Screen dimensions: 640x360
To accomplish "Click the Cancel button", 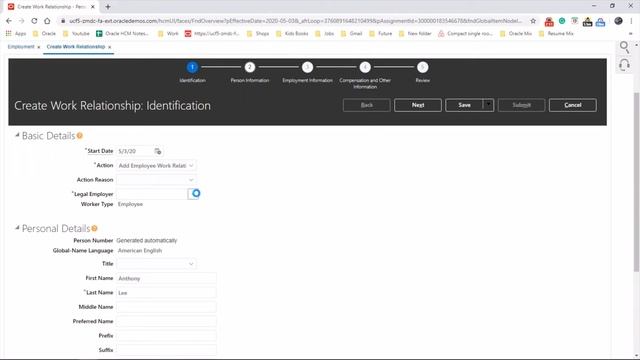I will coord(572,105).
